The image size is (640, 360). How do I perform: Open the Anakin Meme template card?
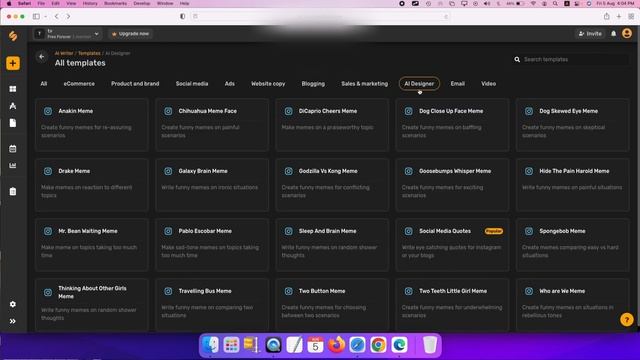pyautogui.click(x=92, y=125)
